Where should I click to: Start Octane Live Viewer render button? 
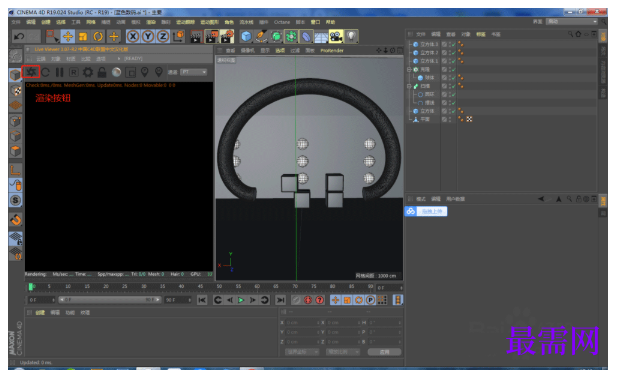point(31,72)
